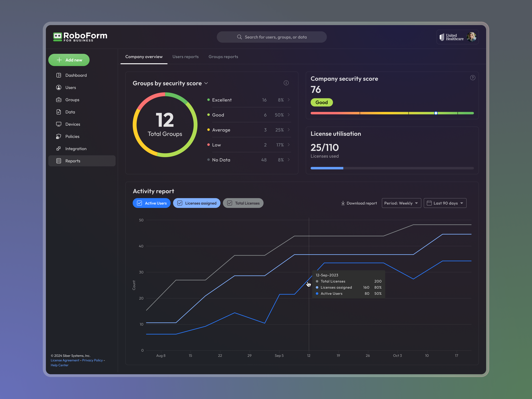Open the Help Center link
The width and height of the screenshot is (532, 399).
[59, 365]
